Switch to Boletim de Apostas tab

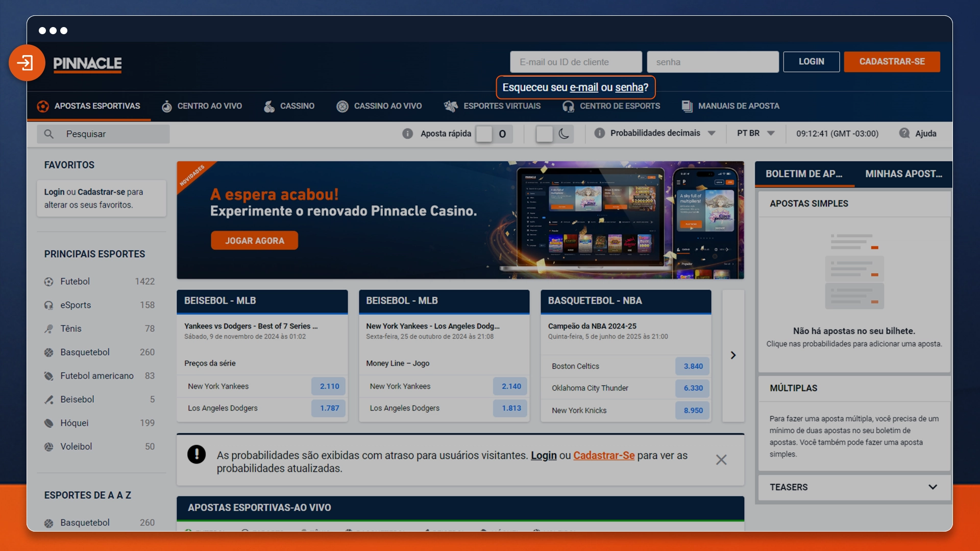tap(804, 174)
